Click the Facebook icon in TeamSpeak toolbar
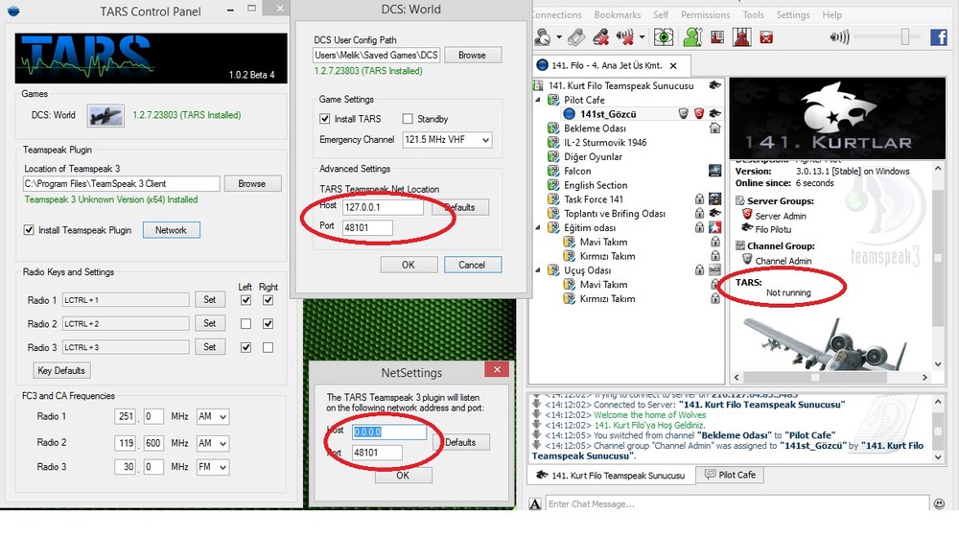Image resolution: width=959 pixels, height=560 pixels. coord(939,37)
